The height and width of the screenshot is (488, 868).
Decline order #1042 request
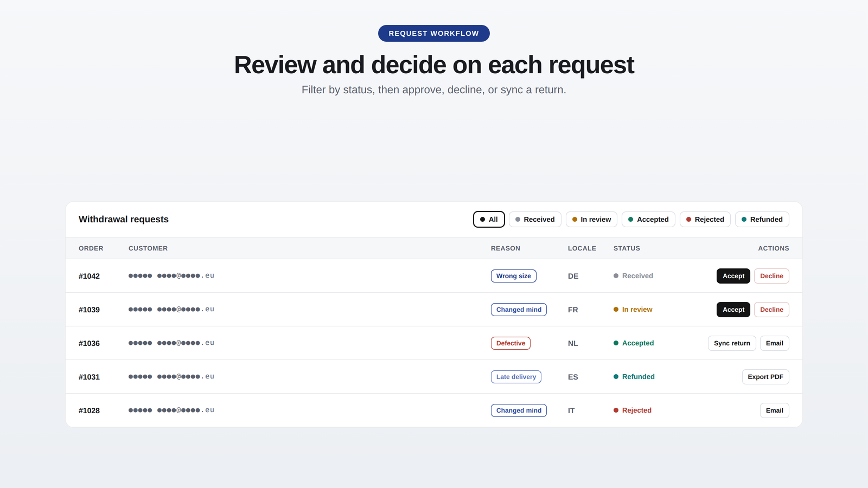pos(771,276)
